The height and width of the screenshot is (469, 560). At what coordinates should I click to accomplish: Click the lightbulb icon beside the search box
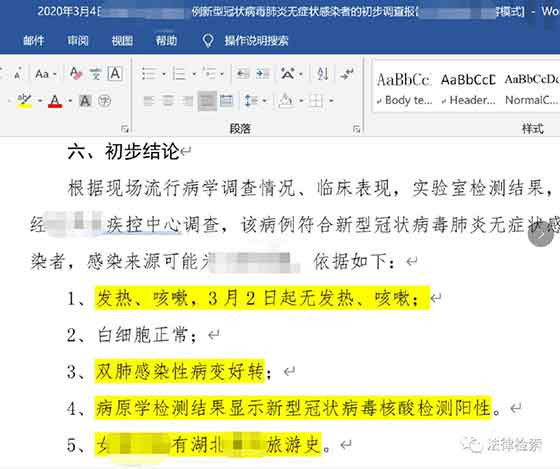(x=208, y=40)
